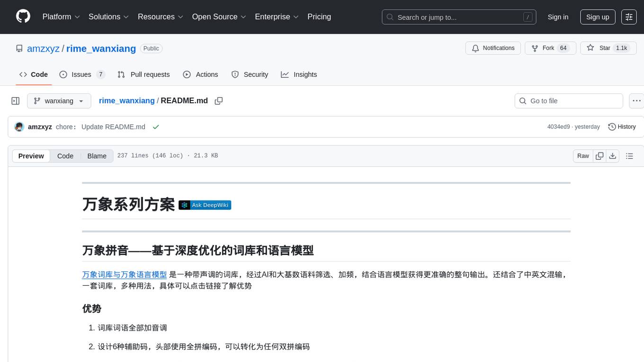Copy raw file contents icon
This screenshot has width=644, height=362.
[599, 156]
